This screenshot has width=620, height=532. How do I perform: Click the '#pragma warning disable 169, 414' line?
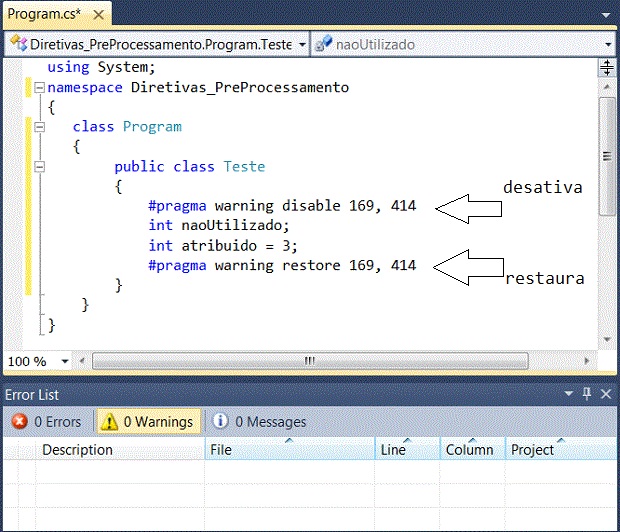[x=282, y=206]
